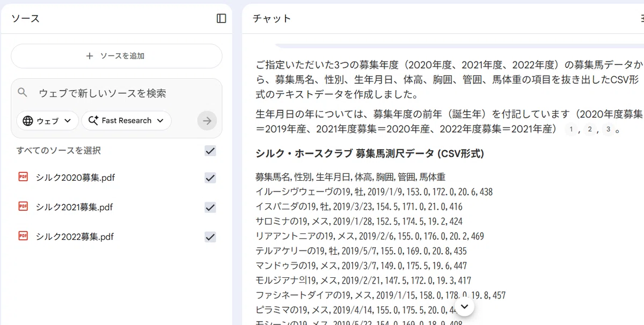The image size is (644, 325).
Task: Click the イルーシヴウェーヴの19 data row
Action: pos(374,191)
